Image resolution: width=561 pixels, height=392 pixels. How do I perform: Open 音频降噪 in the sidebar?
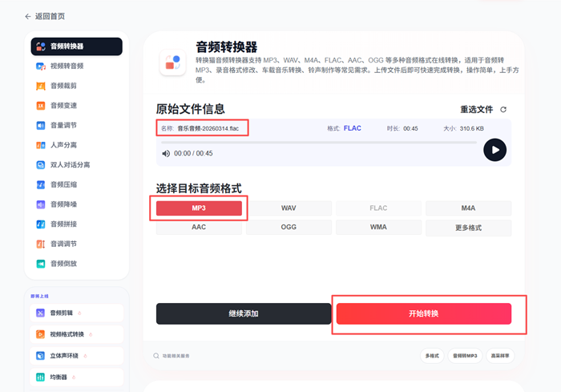77,204
